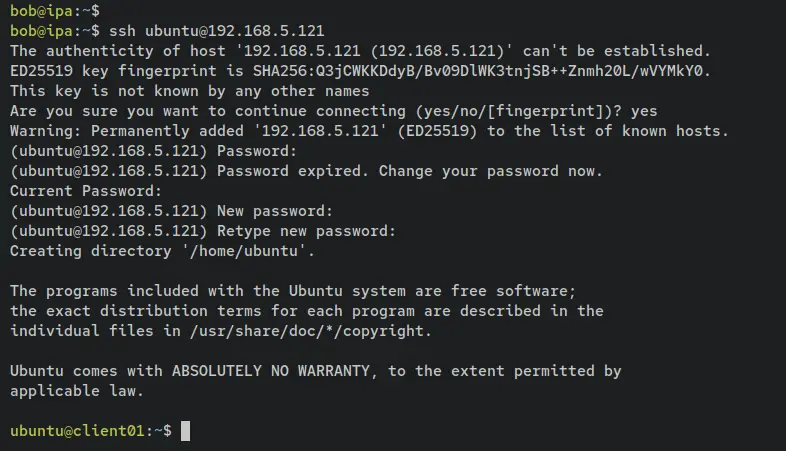Click the 'New password:' prompt line

pos(171,211)
